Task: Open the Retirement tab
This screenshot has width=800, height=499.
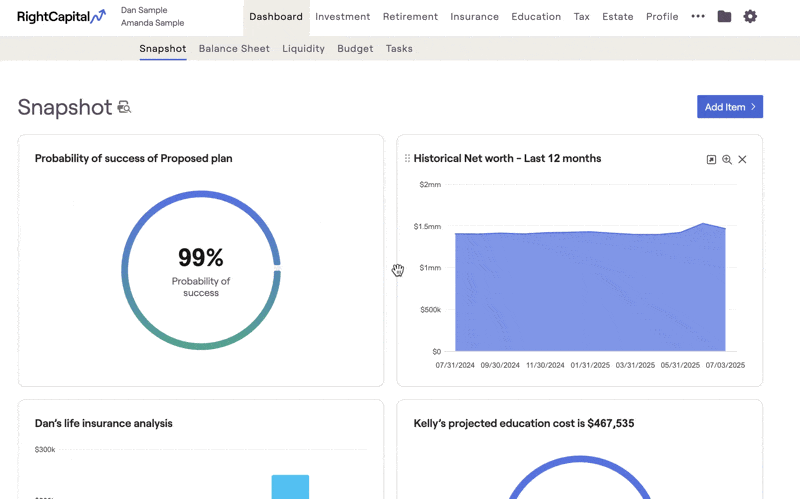Action: pos(410,17)
